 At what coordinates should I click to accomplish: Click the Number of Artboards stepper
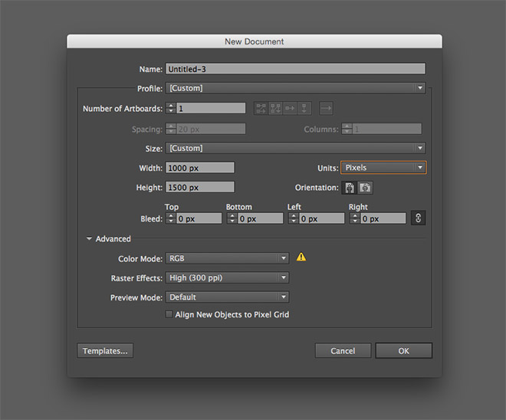point(171,108)
